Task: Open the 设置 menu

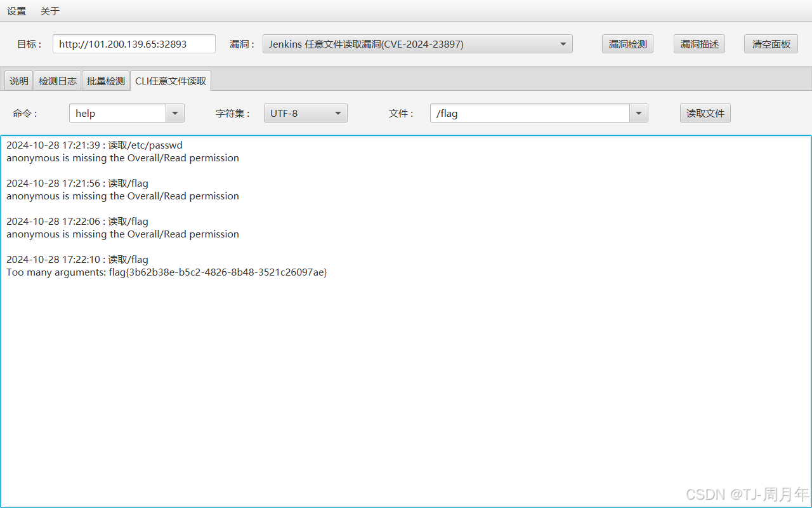Action: (x=16, y=11)
